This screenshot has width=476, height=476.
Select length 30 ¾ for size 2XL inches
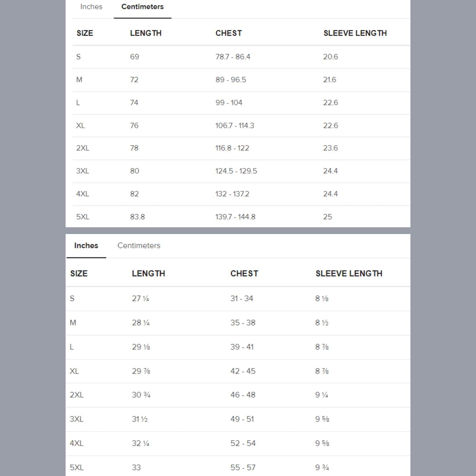click(141, 395)
